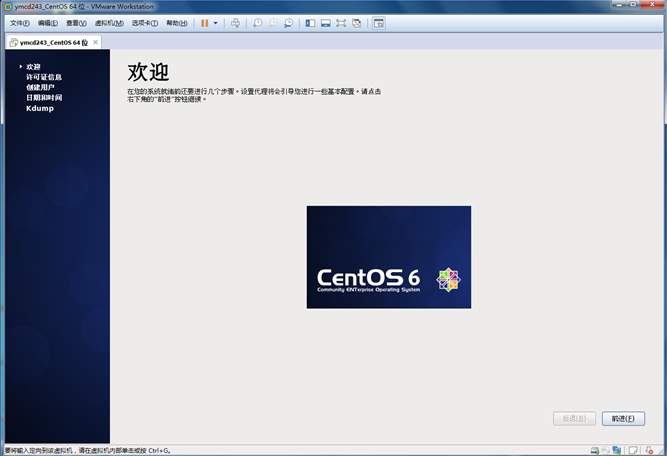Select Kdump step in the sidebar
The width and height of the screenshot is (667, 456).
(40, 108)
